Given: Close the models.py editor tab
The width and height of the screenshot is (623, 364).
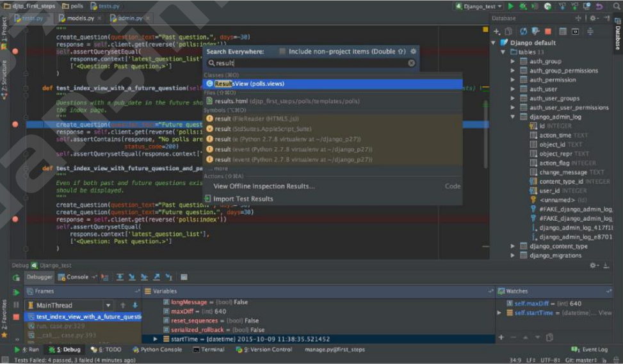Looking at the screenshot, I should 99,19.
